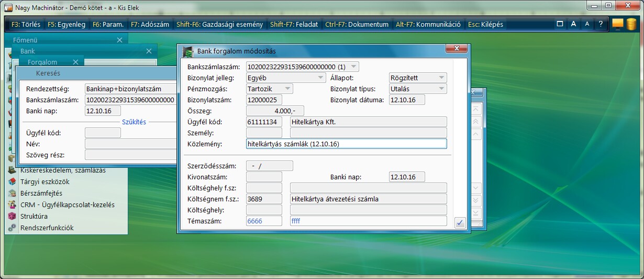Open help with the question mark icon
The width and height of the screenshot is (644, 279).
[x=601, y=24]
